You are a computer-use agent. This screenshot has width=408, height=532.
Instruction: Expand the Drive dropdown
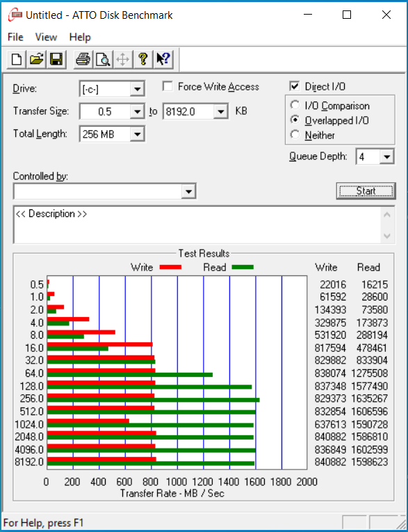(138, 89)
